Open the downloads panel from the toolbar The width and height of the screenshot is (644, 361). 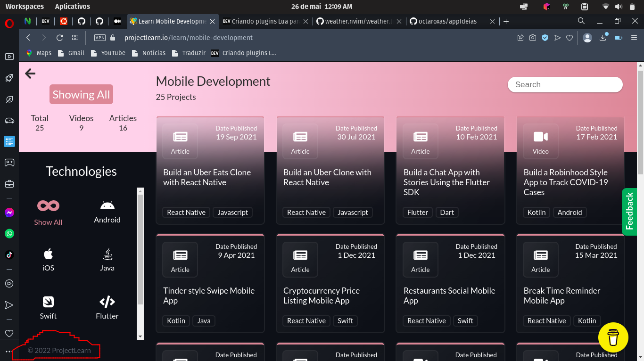(603, 38)
